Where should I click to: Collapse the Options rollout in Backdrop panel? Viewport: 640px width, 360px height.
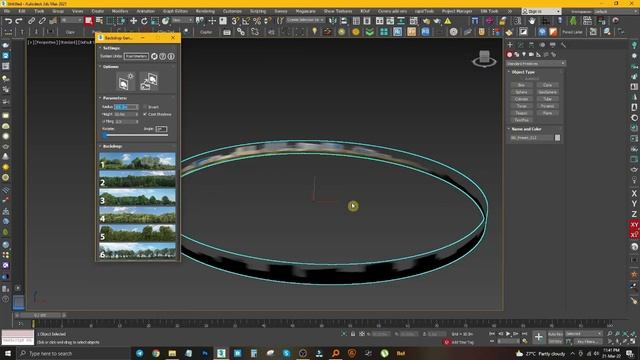(111, 67)
